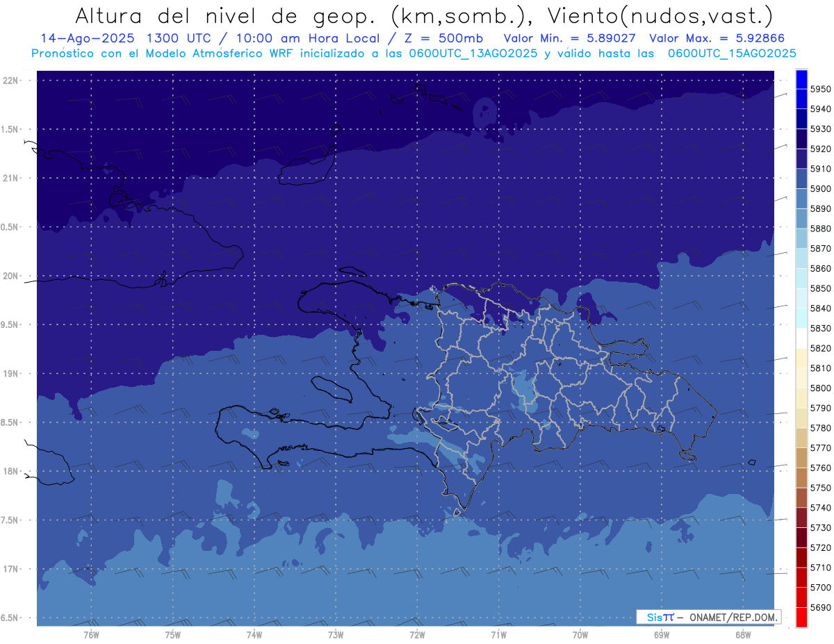This screenshot has width=834, height=644.
Task: Click the 5770 legend value
Action: pyautogui.click(x=821, y=448)
